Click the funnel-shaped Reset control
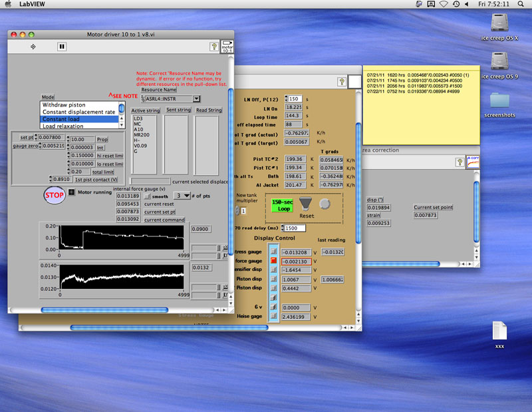The image size is (532, 412). [x=305, y=203]
